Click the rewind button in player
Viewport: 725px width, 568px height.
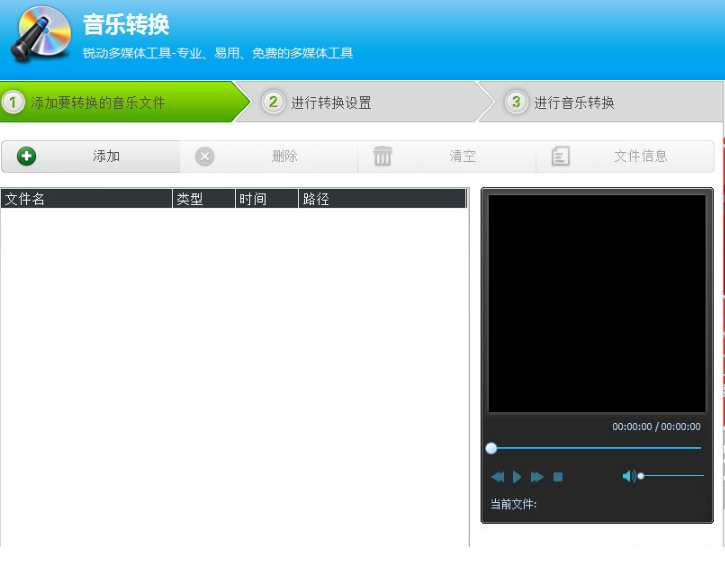coord(498,477)
